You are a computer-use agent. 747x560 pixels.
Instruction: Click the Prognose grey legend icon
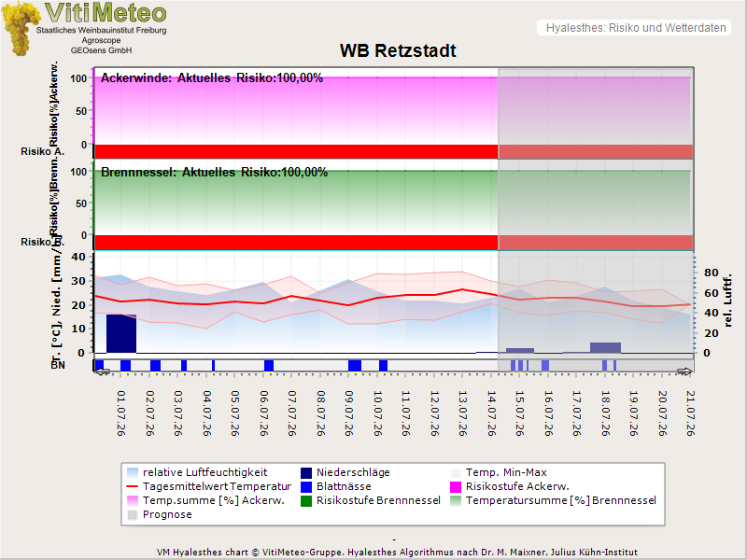pos(133,515)
